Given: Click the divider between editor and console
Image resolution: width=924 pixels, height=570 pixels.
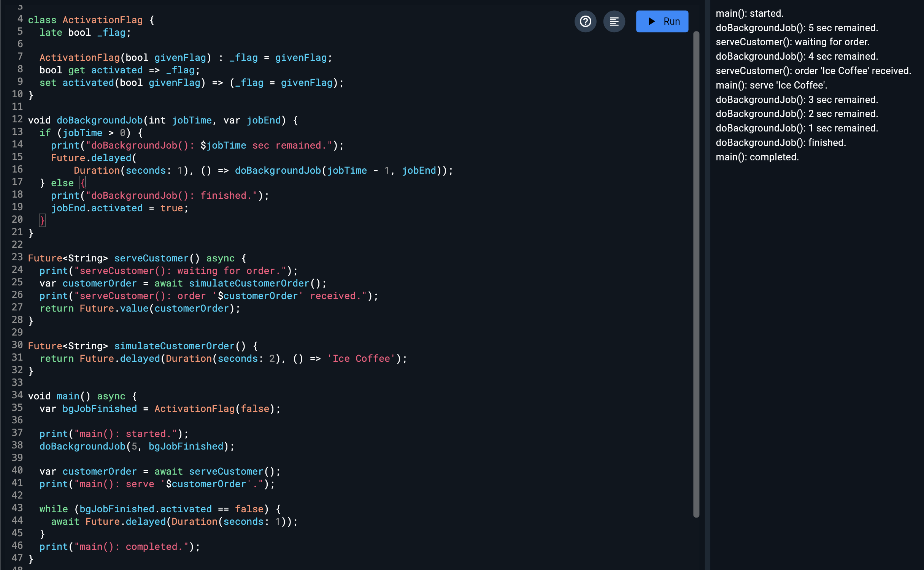Looking at the screenshot, I should [x=707, y=285].
